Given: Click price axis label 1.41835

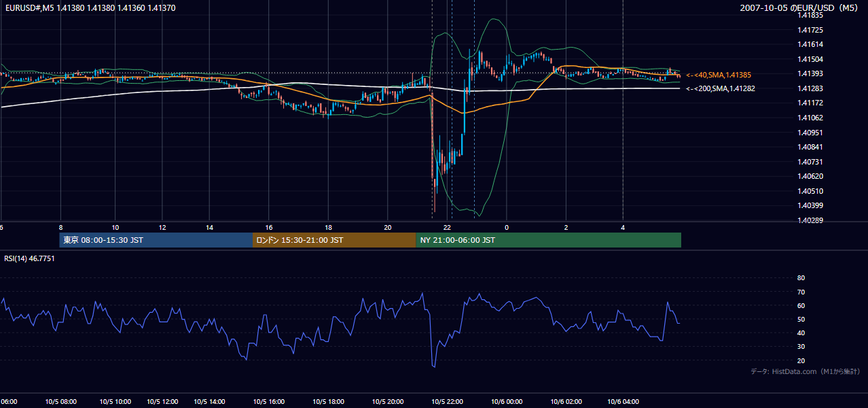Looking at the screenshot, I should click(x=810, y=14).
